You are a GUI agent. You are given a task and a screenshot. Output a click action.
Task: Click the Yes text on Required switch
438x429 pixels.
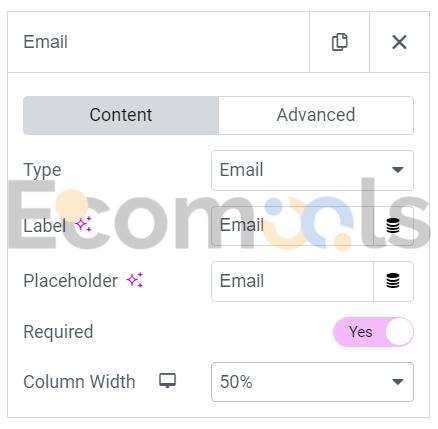pyautogui.click(x=360, y=332)
